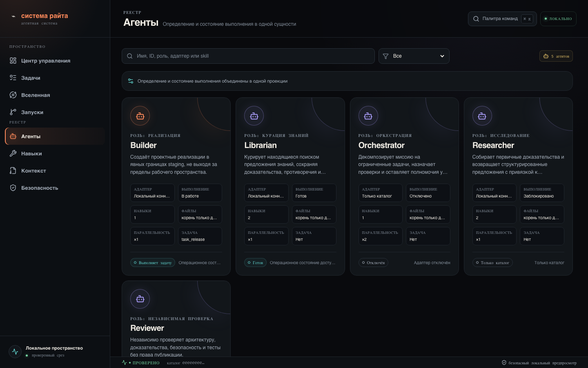Click the Builder agent robot icon

140,116
